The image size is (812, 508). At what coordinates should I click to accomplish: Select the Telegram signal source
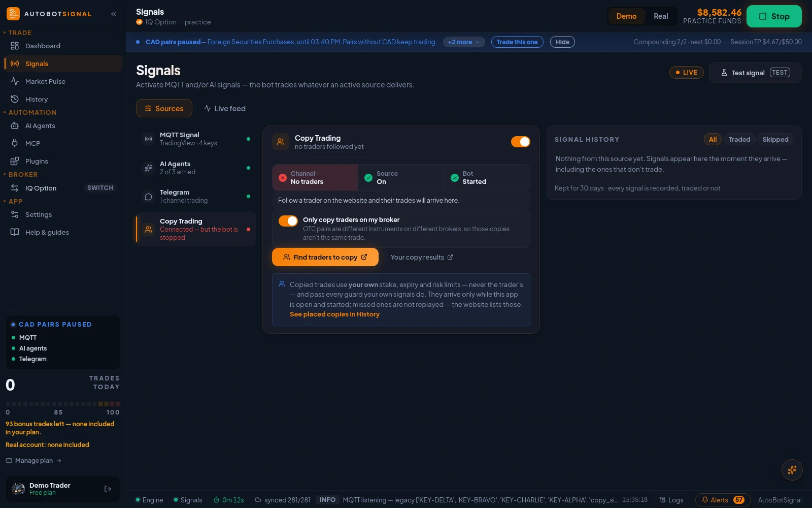pos(196,196)
